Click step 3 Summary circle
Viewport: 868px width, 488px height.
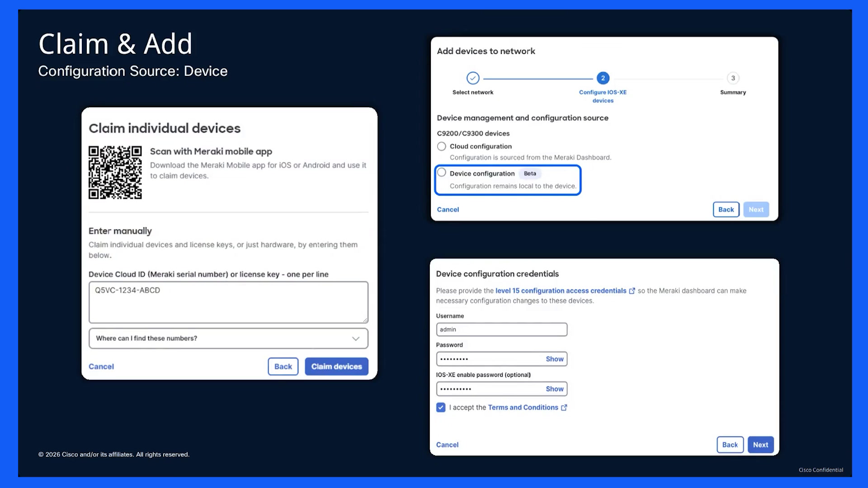coord(733,78)
